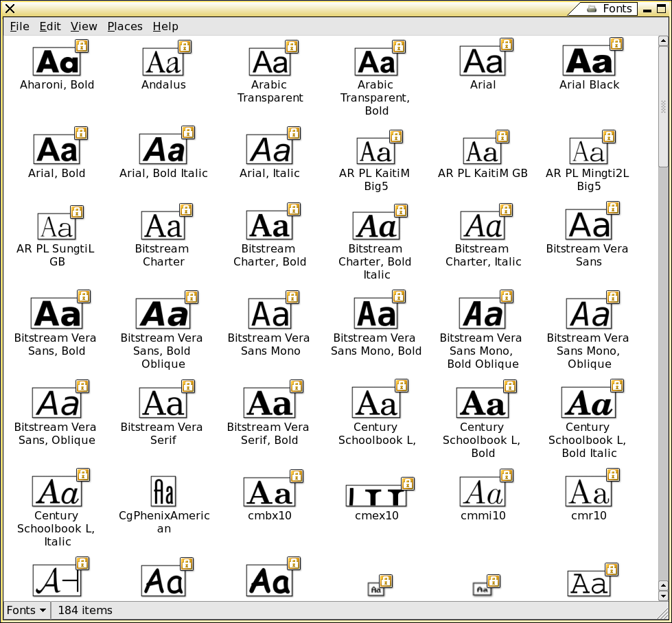Click the Bitstream Vera Sans, Bold Oblique label
The width and height of the screenshot is (672, 623).
tap(161, 351)
